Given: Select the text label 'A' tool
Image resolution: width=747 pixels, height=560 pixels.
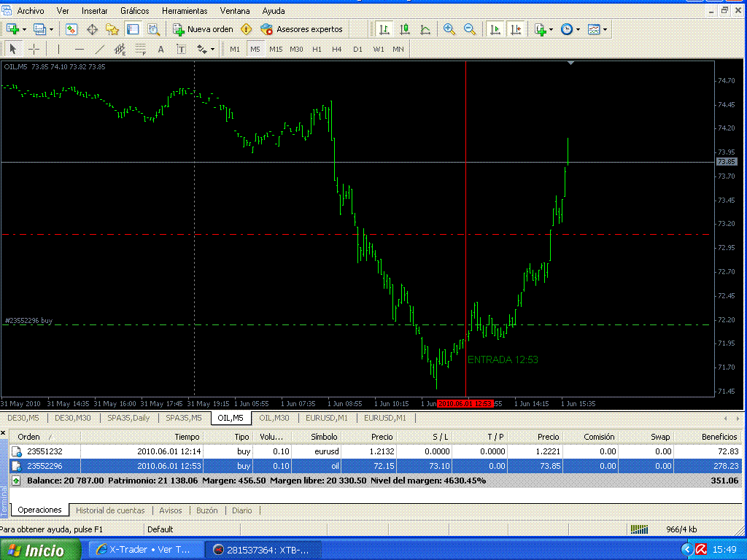Looking at the screenshot, I should pyautogui.click(x=161, y=49).
